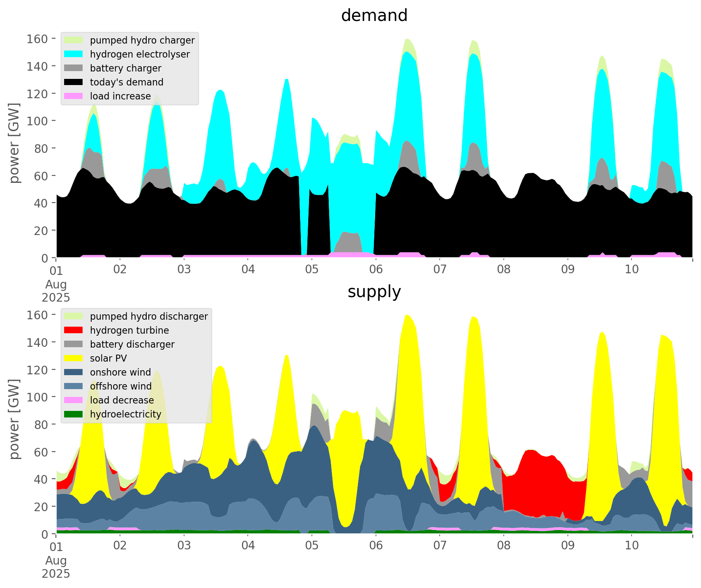Select the load decrease legend label
The width and height of the screenshot is (701, 588).
[122, 400]
